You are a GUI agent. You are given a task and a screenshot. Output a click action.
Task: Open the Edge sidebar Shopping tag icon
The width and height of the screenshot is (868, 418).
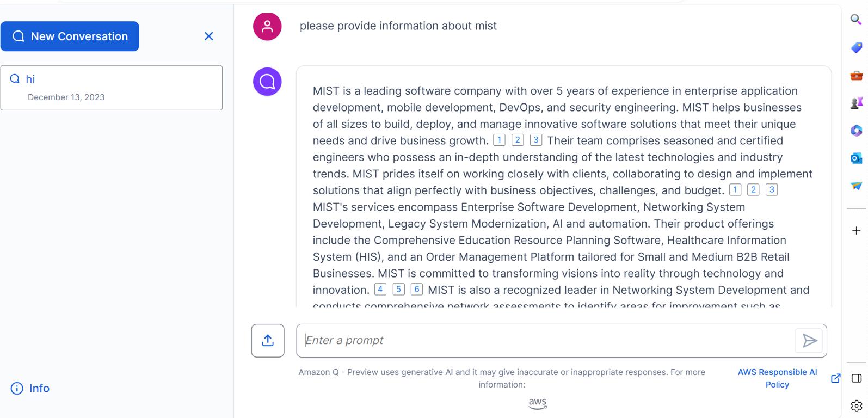856,47
